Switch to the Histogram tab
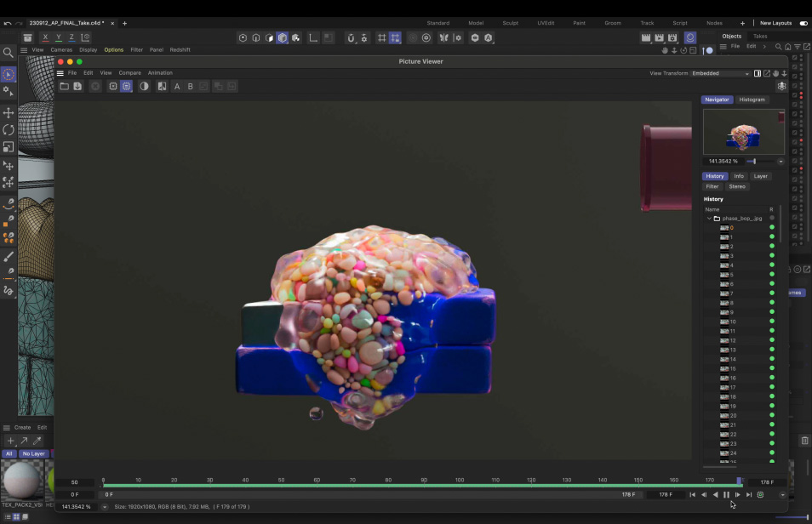Image resolution: width=812 pixels, height=524 pixels. pyautogui.click(x=752, y=100)
